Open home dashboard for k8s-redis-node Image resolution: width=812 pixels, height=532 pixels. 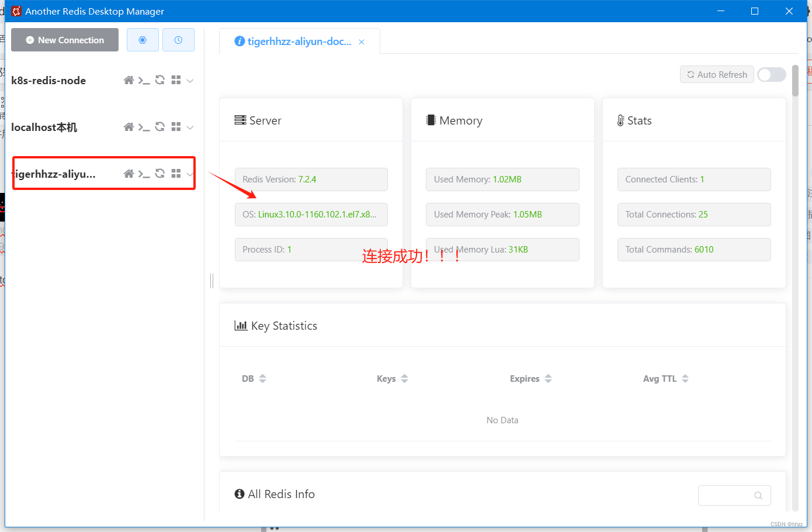[129, 80]
